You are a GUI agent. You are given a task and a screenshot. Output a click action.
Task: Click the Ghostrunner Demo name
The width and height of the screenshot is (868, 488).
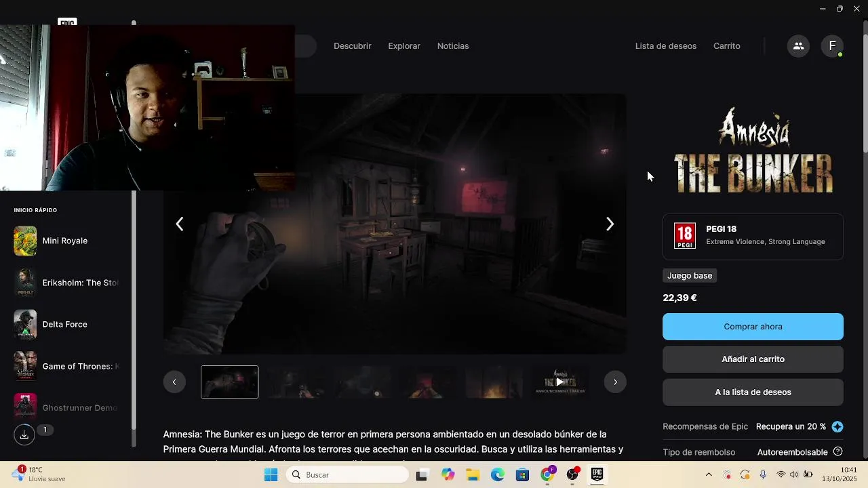point(80,407)
